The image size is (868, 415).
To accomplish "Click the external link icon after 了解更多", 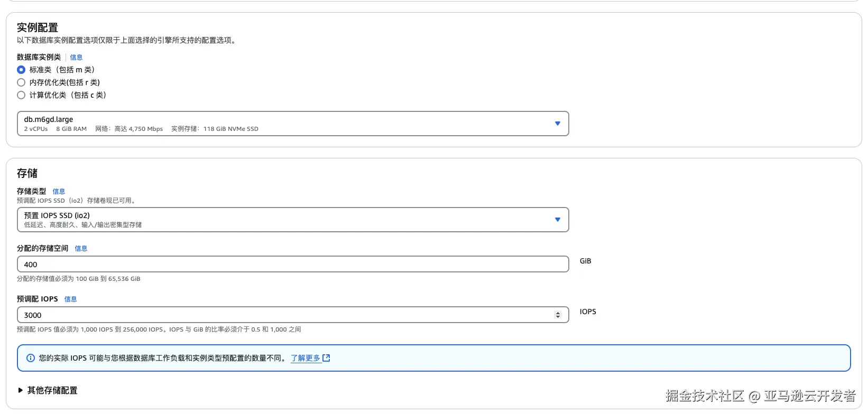I will pos(326,358).
